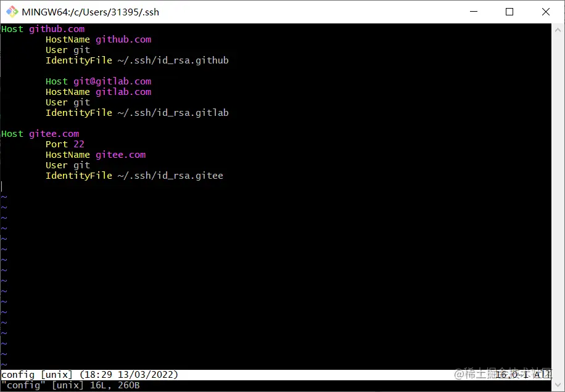
Task: Click 'IdentityFile ~/.ssh/id_rsa.github' line
Action: [x=137, y=60]
